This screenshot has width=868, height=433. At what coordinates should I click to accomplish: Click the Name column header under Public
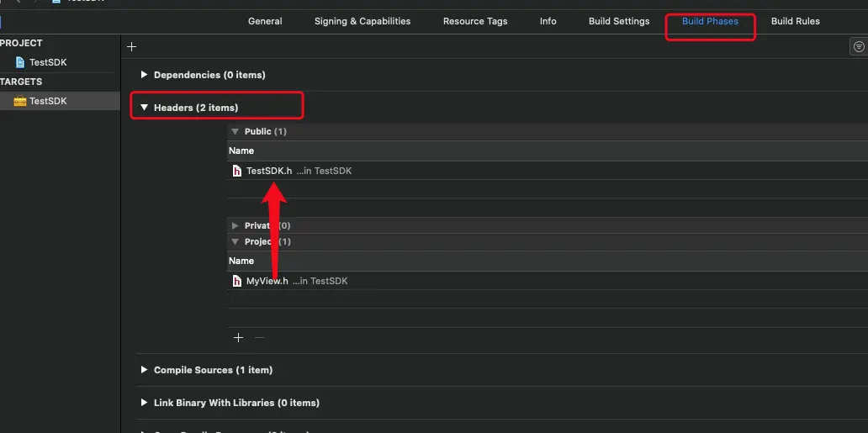tap(548, 150)
